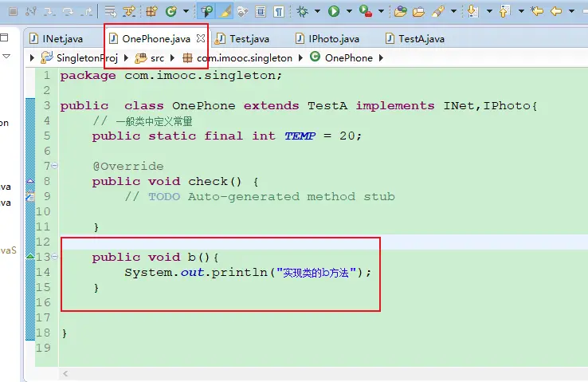Viewport: 588px width, 382px height.
Task: Click the Step Into debug icon
Action: coord(49,12)
